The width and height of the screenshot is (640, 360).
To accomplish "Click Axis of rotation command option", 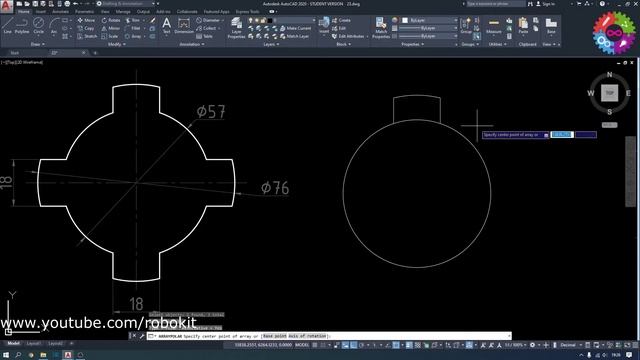I will point(307,336).
